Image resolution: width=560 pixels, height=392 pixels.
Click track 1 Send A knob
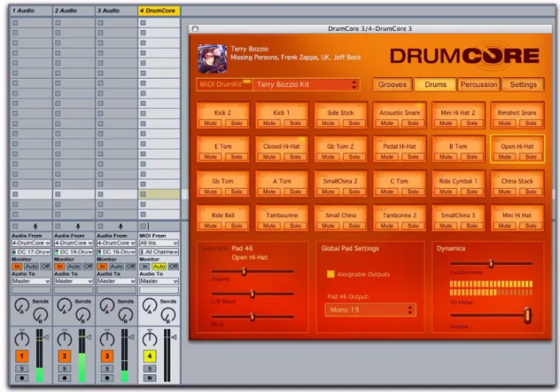(22, 307)
